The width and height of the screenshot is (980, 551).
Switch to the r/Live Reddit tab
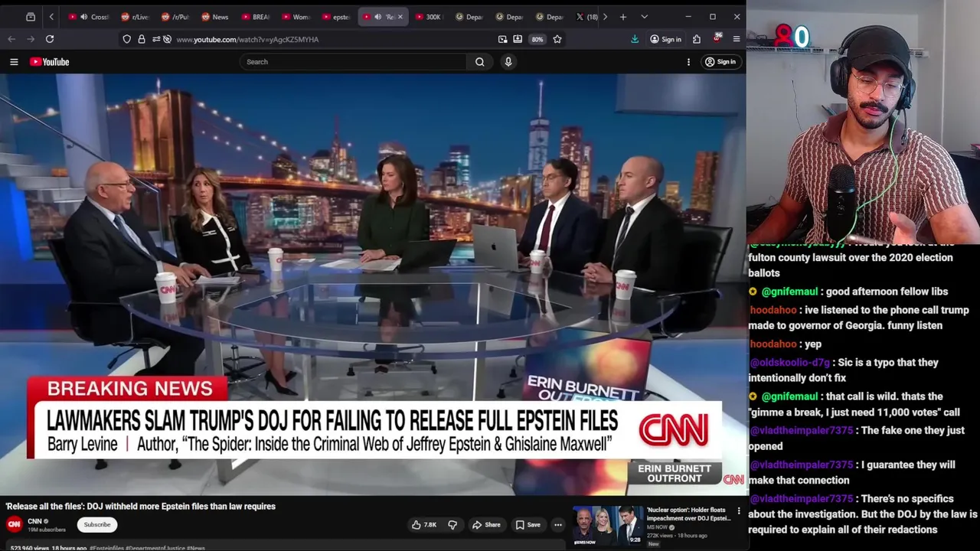(135, 17)
